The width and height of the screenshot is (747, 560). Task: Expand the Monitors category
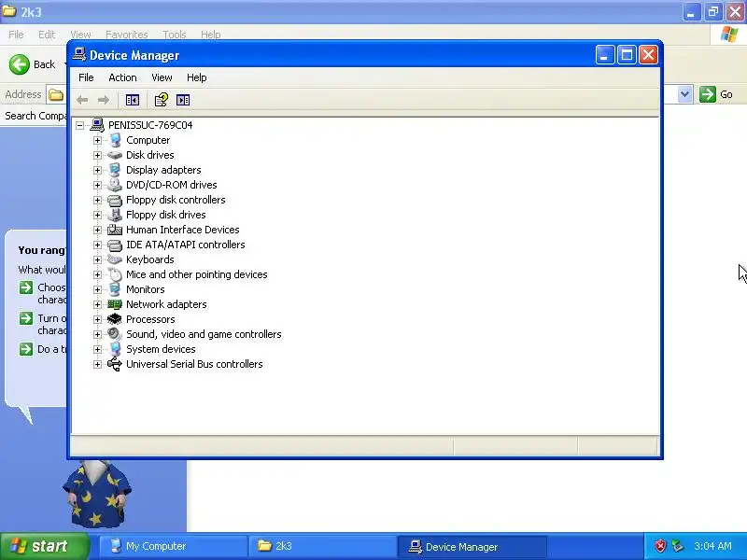coord(98,289)
